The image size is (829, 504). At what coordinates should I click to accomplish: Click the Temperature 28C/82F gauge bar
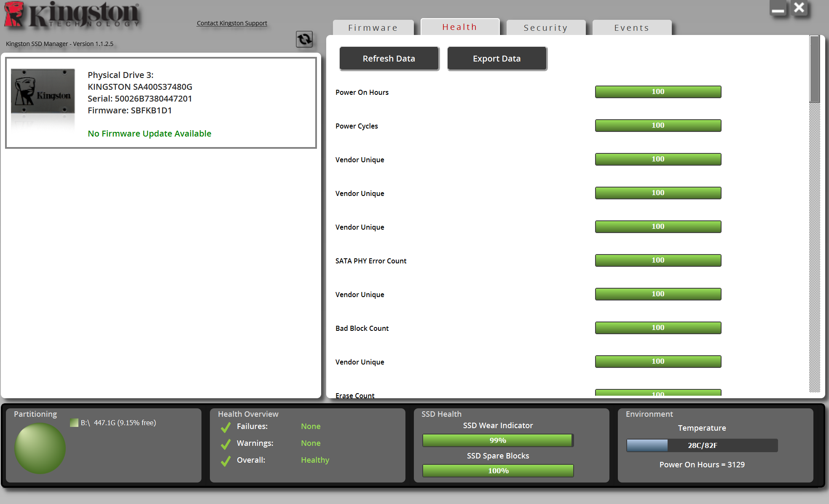pos(702,445)
